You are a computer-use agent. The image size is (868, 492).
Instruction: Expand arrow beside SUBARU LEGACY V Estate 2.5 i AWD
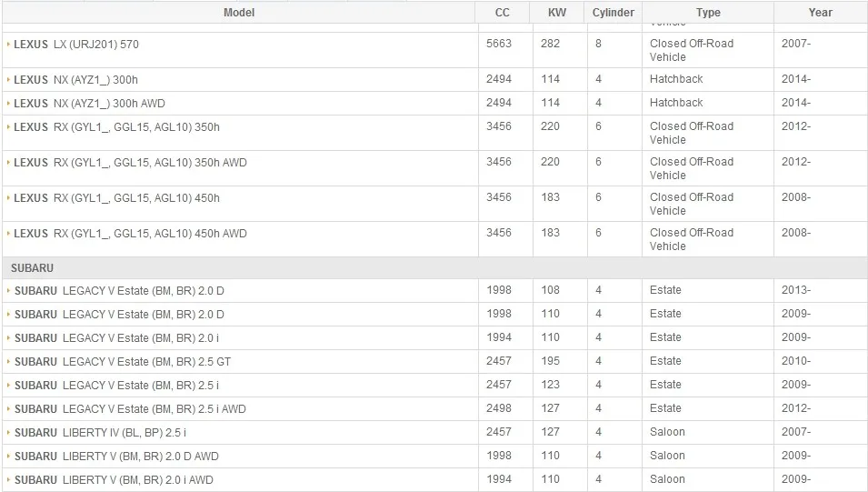[8, 408]
